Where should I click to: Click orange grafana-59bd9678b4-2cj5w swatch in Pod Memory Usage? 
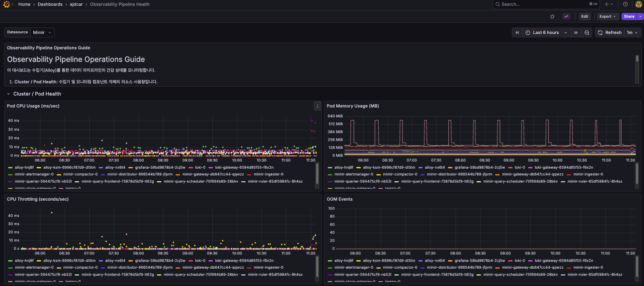point(450,167)
